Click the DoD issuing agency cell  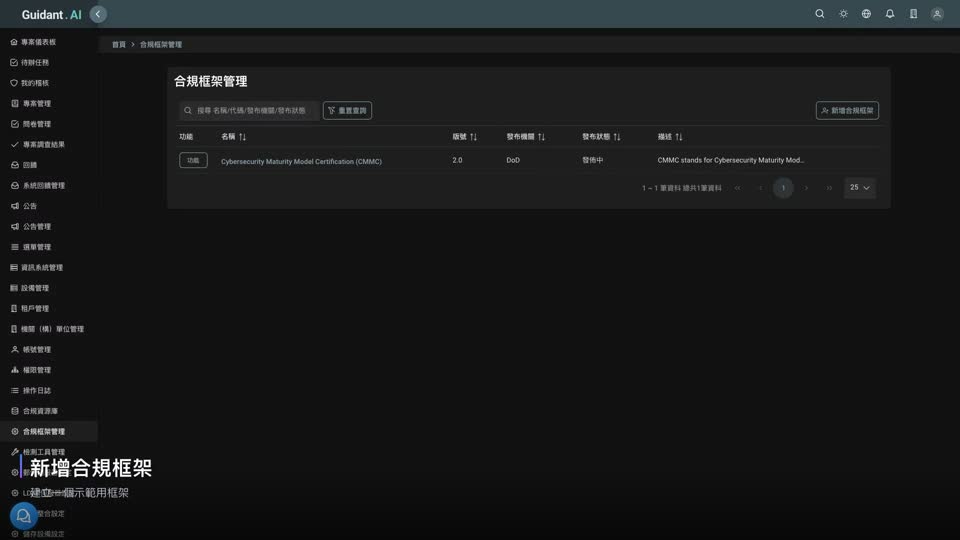(x=513, y=160)
